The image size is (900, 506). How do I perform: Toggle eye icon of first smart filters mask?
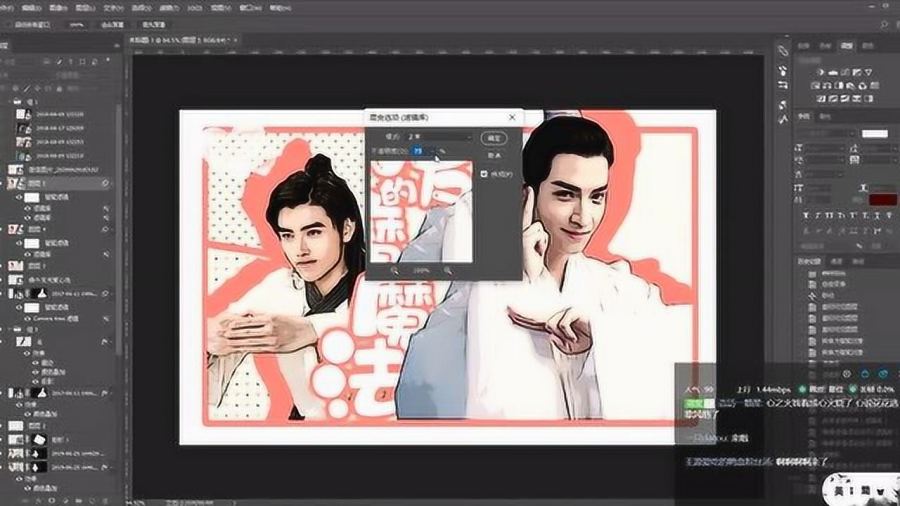click(x=19, y=197)
